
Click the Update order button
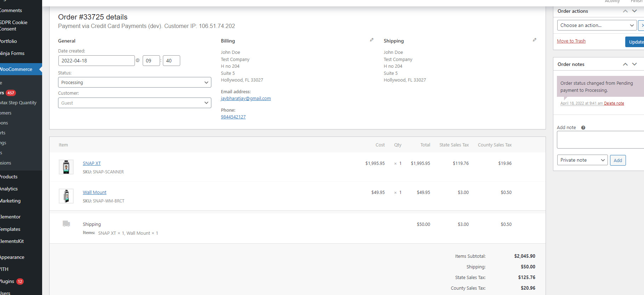click(x=635, y=42)
